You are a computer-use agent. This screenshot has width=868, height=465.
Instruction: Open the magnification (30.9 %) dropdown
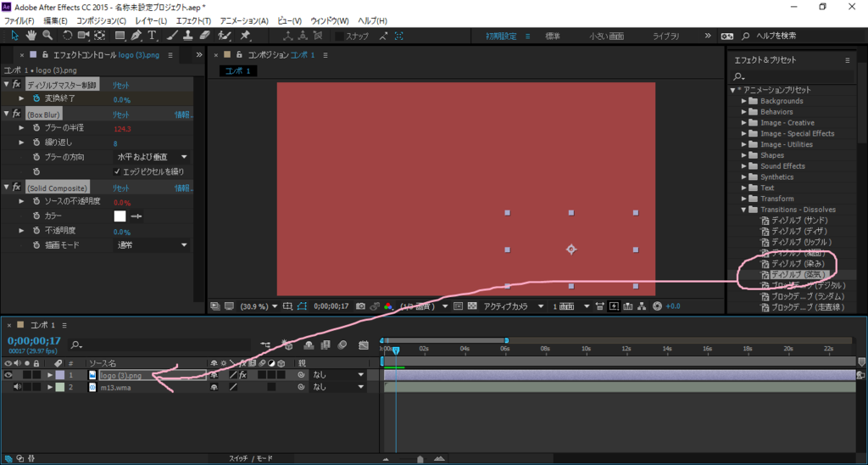point(259,306)
